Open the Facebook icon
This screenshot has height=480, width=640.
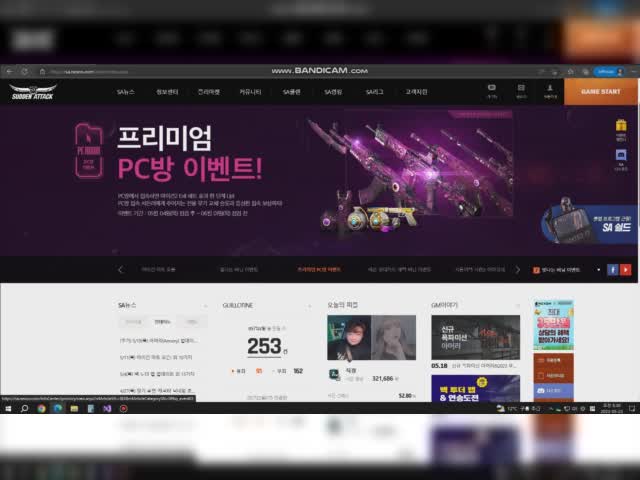(x=612, y=270)
